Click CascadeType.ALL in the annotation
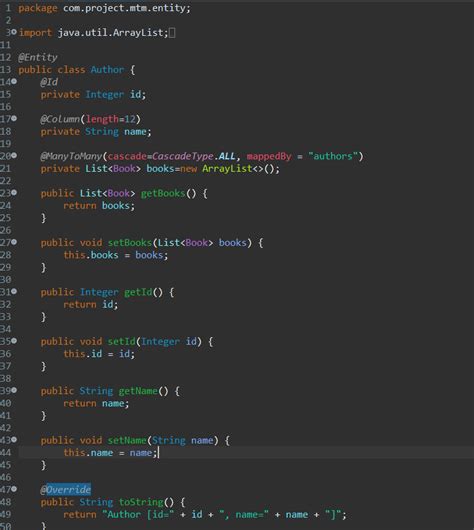The height and width of the screenshot is (530, 474). pos(194,156)
